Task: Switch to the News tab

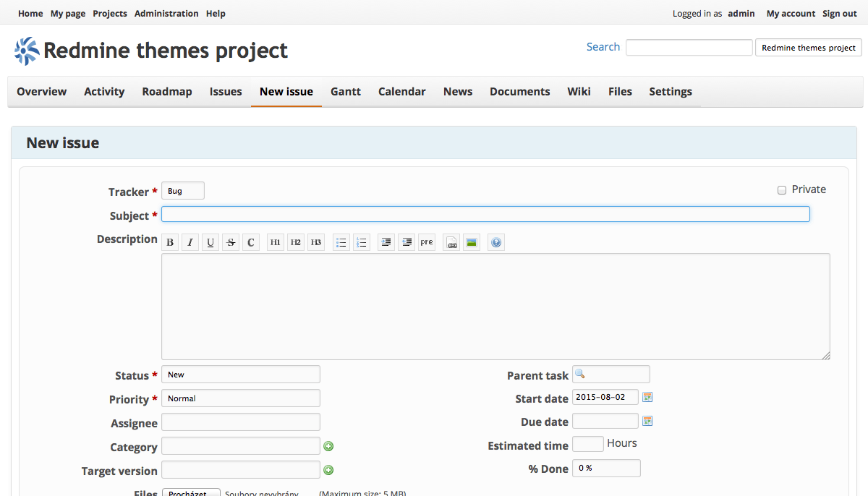Action: coord(458,92)
